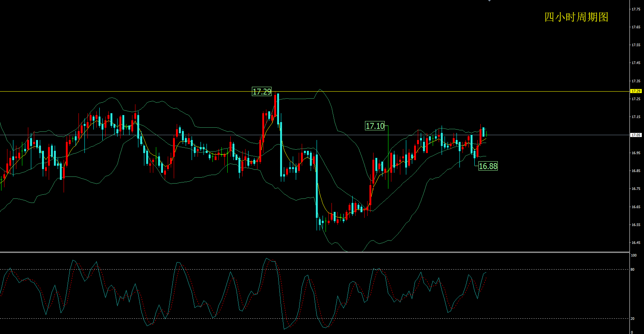This screenshot has width=644, height=334.
Task: Click the 17.29 high price label on chart
Action: 262,92
